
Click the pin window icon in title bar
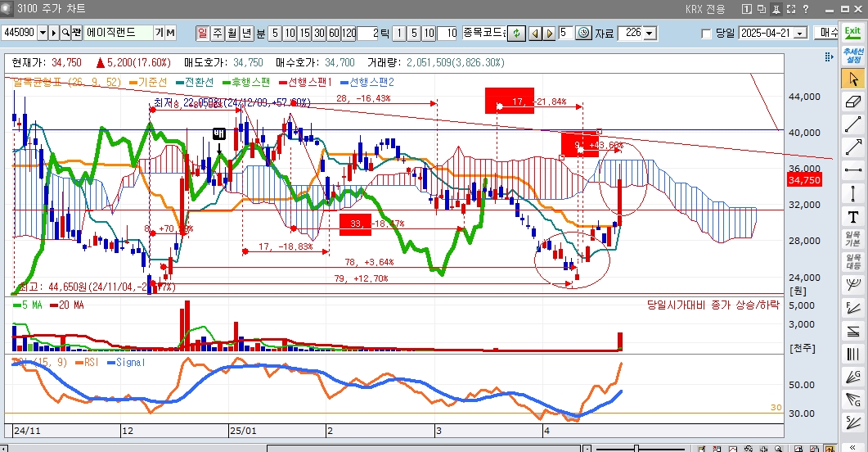click(776, 9)
